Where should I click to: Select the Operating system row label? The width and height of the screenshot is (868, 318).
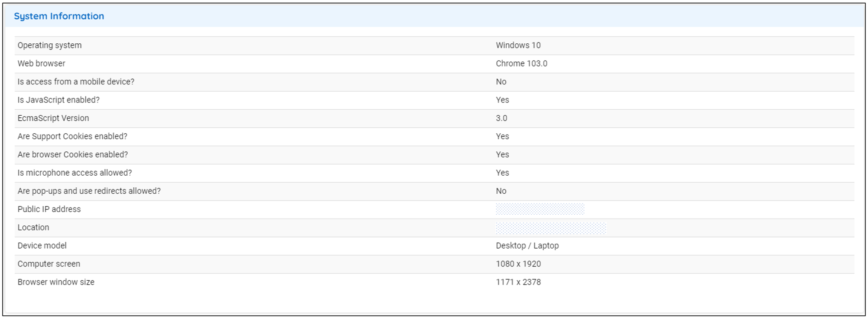[49, 45]
